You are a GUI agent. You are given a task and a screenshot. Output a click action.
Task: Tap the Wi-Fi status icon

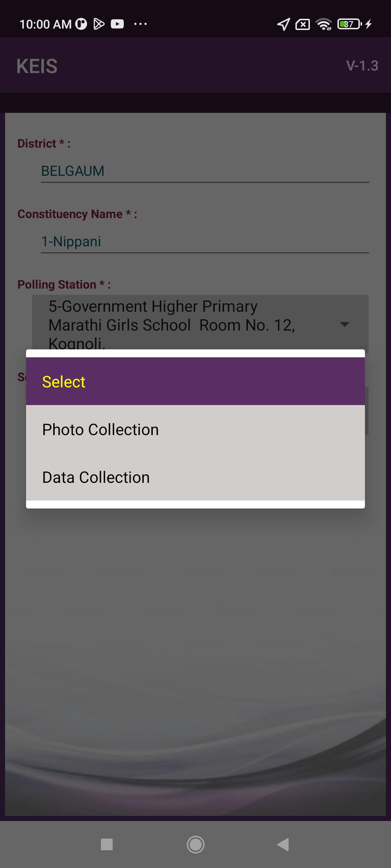tap(324, 24)
